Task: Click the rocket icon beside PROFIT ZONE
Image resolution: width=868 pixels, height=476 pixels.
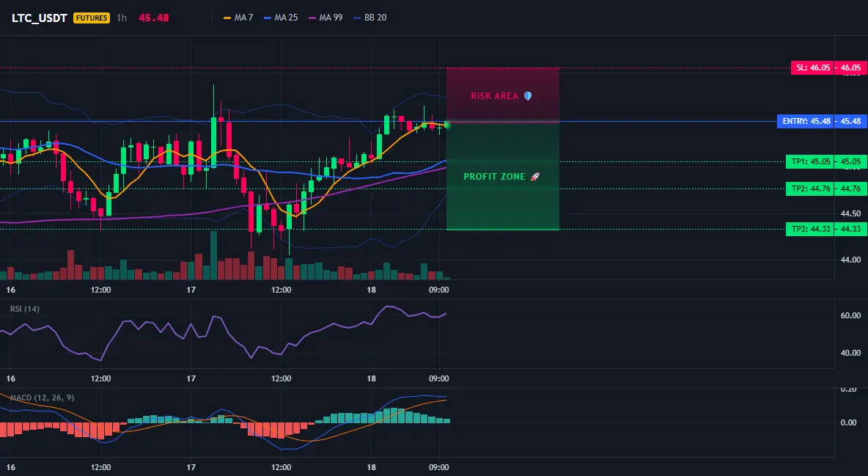Action: 534,176
